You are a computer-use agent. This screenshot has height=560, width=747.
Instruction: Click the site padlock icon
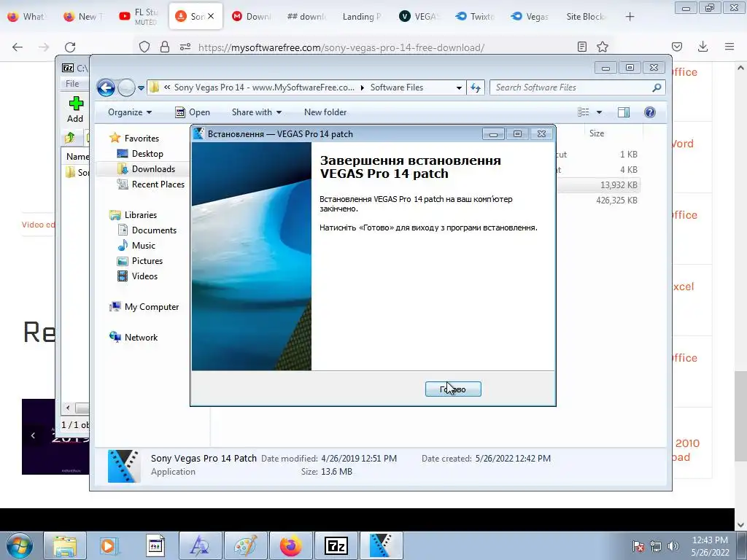(x=165, y=47)
